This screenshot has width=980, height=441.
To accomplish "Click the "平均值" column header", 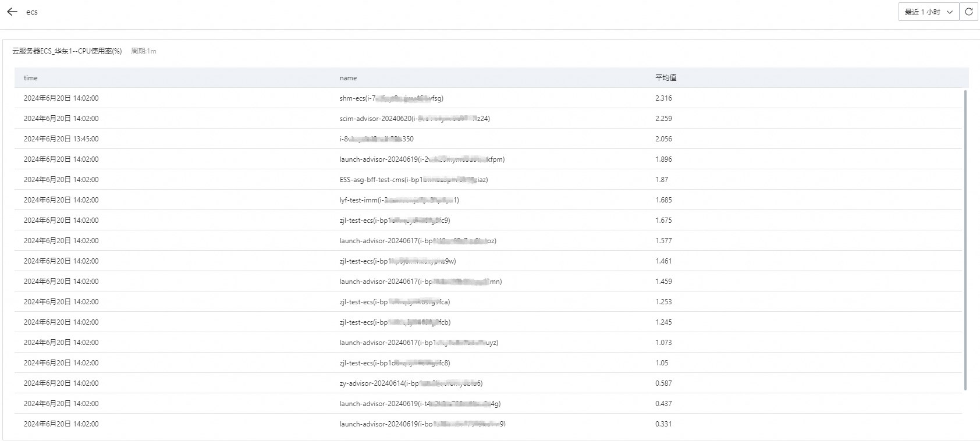I will (x=666, y=78).
